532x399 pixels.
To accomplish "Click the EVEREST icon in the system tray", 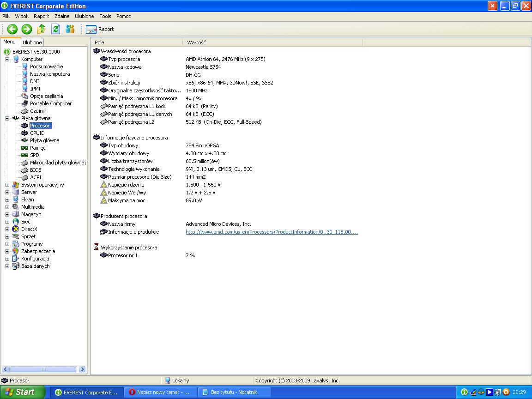I will coord(464,392).
